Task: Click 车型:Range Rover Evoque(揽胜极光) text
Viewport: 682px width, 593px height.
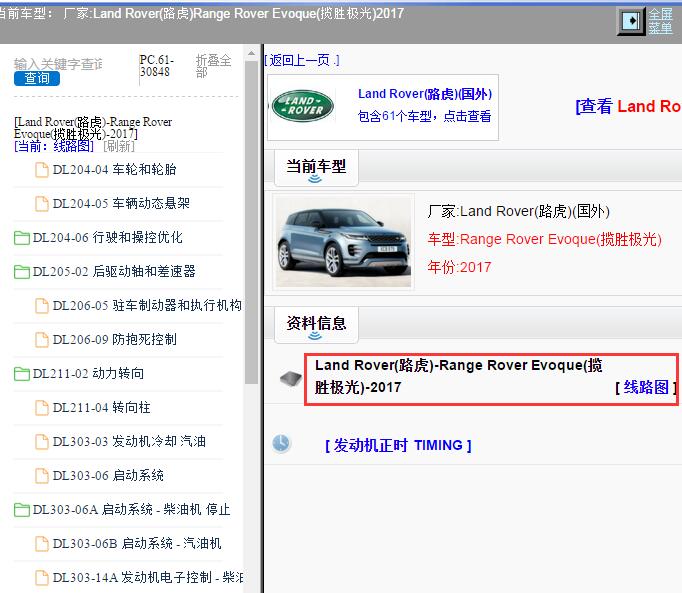Action: (x=544, y=239)
